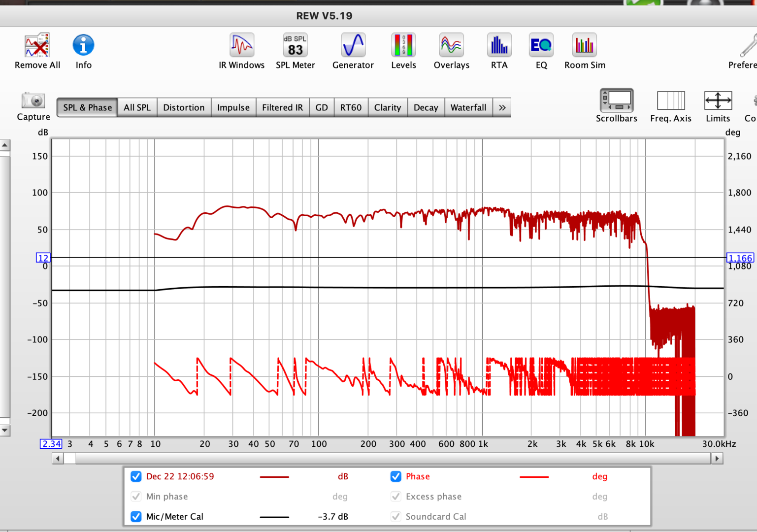Disable the Mic/Meter Cal trace
Viewport: 757px width, 532px height.
(x=136, y=516)
